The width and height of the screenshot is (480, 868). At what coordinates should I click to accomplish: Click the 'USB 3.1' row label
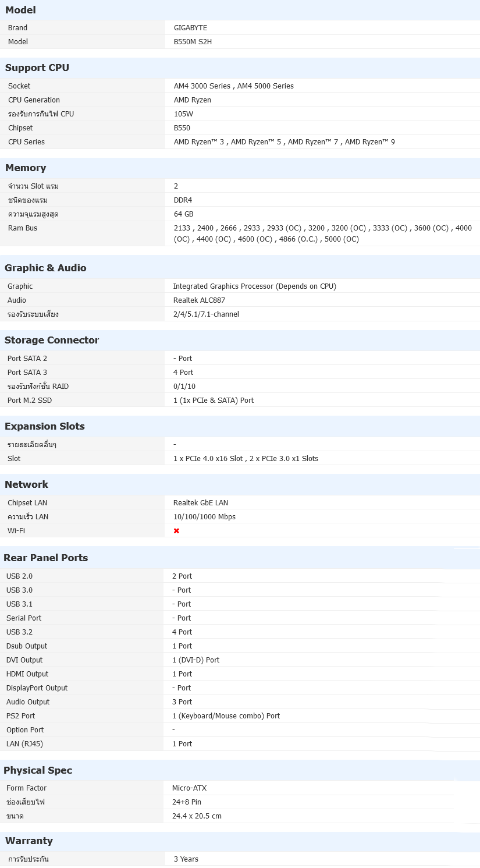tap(19, 604)
